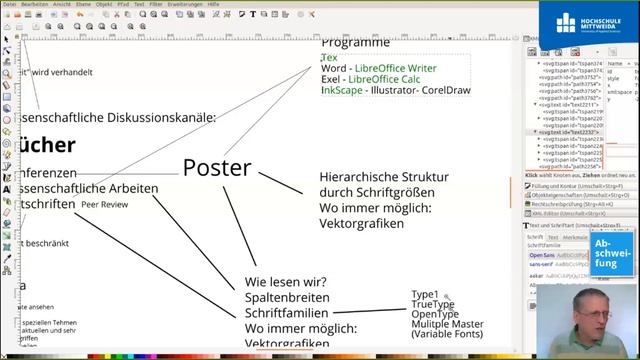The width and height of the screenshot is (640, 360).
Task: Select the Node edit tool
Action: (x=7, y=51)
